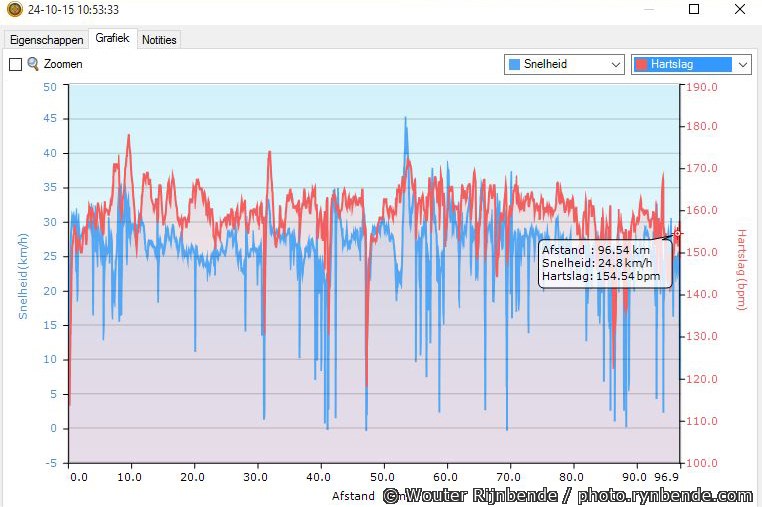Open the Notities tab
762x507 pixels.
(x=159, y=40)
